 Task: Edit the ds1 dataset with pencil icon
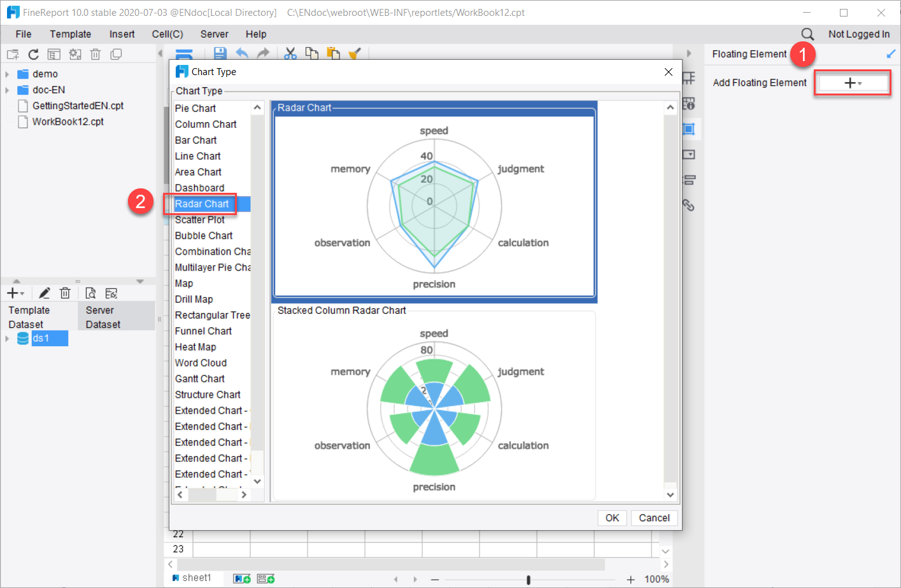tap(44, 293)
